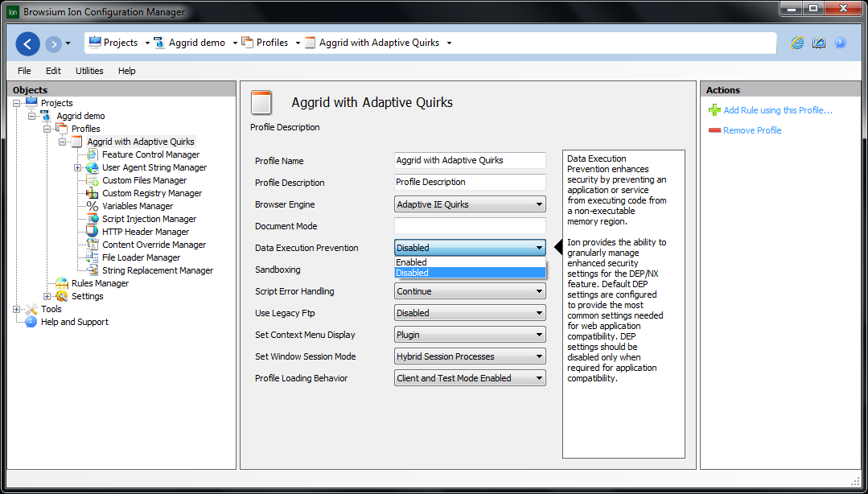Click the red minus Remove Profile icon
868x494 pixels.
pos(714,130)
